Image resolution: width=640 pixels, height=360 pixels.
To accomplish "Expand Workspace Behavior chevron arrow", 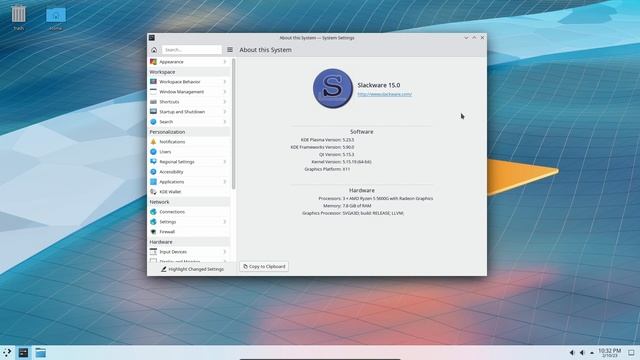I will click(x=224, y=82).
